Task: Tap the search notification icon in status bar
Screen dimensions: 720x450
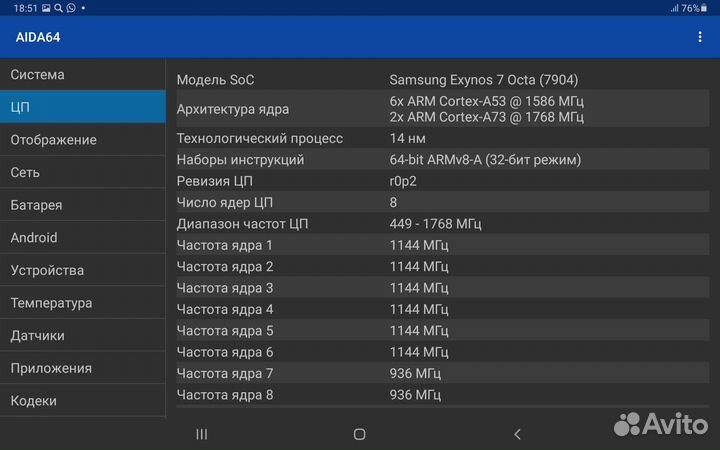Action: (58, 8)
